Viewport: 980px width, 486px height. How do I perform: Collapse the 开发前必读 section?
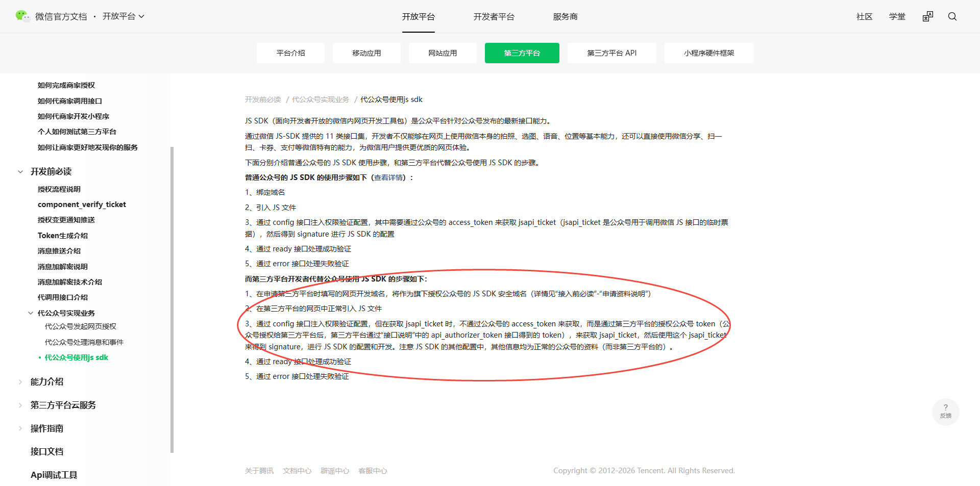pos(20,172)
